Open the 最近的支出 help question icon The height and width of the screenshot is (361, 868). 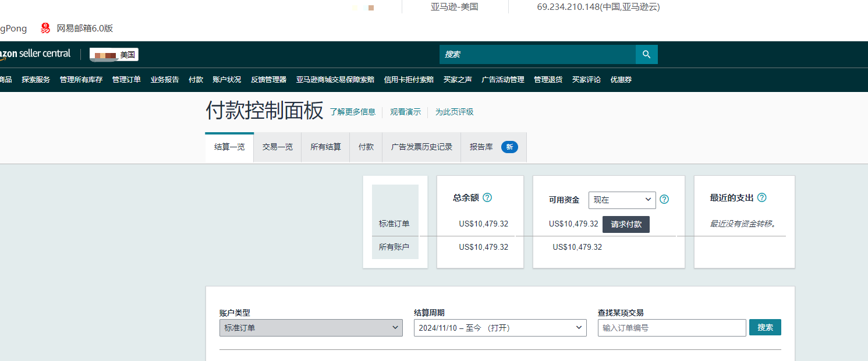click(x=761, y=197)
